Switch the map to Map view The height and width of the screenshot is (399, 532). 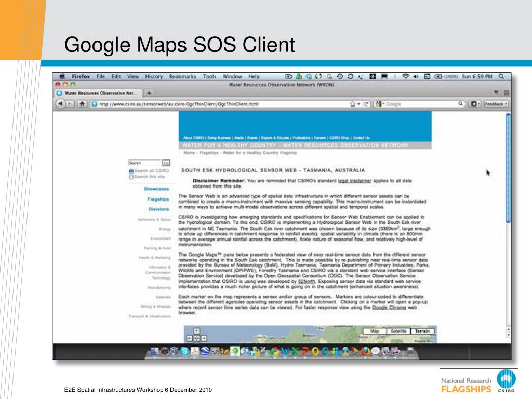click(375, 331)
